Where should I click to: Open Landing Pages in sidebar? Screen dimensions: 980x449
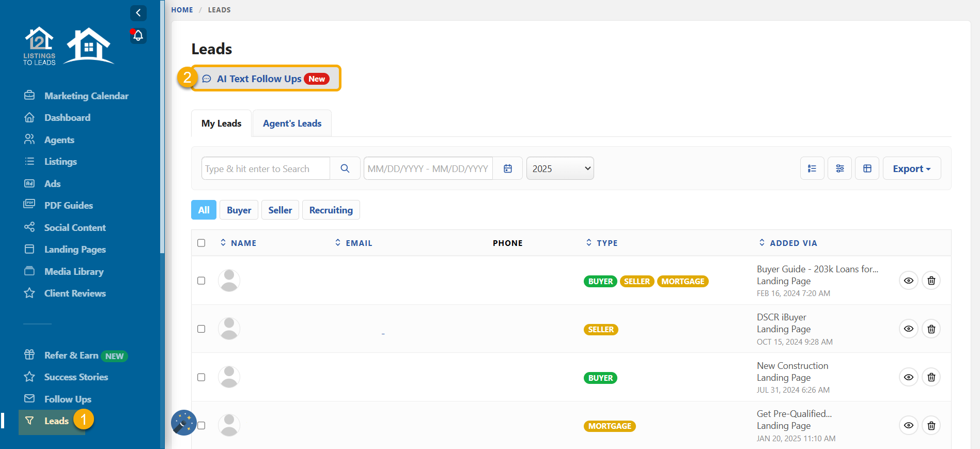[x=75, y=250]
